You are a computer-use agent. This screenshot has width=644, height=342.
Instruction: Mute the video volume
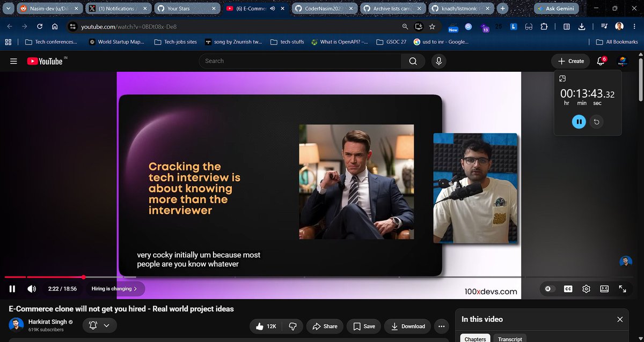tap(32, 288)
